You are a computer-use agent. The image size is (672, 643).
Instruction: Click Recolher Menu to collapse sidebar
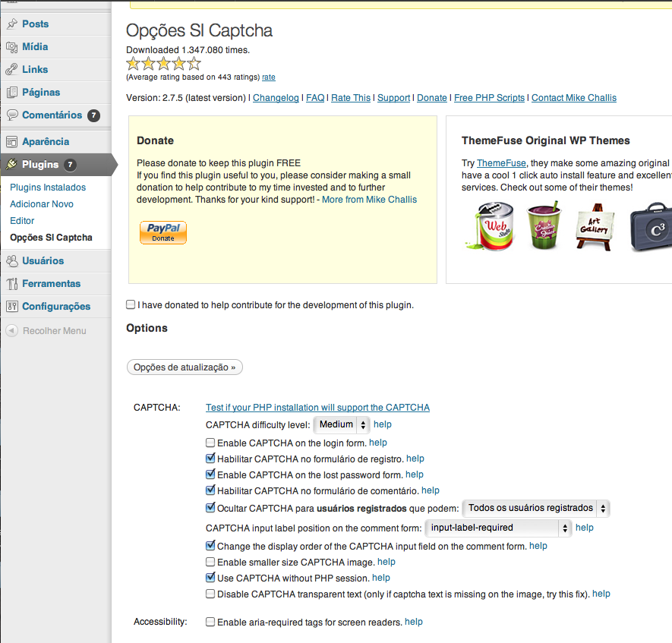point(55,331)
